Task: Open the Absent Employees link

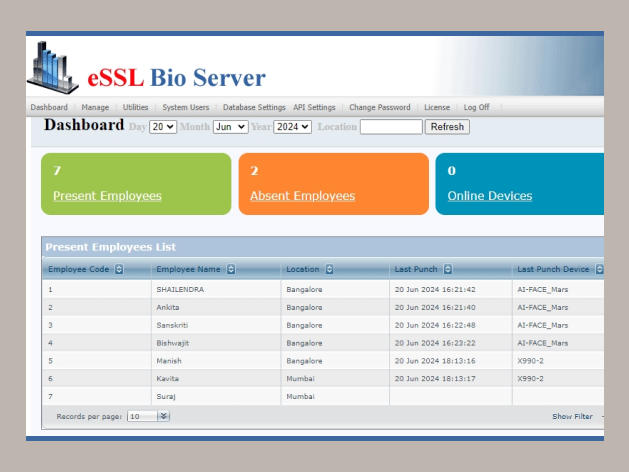Action: point(302,196)
